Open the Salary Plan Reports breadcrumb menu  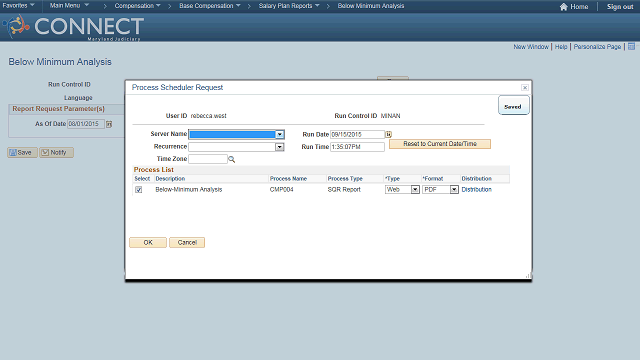(289, 6)
